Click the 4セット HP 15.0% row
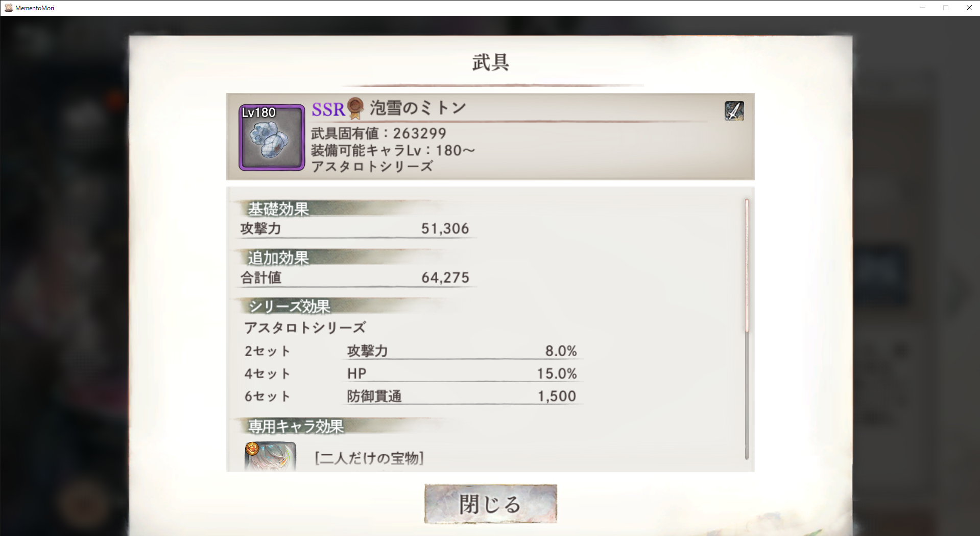 coord(411,374)
